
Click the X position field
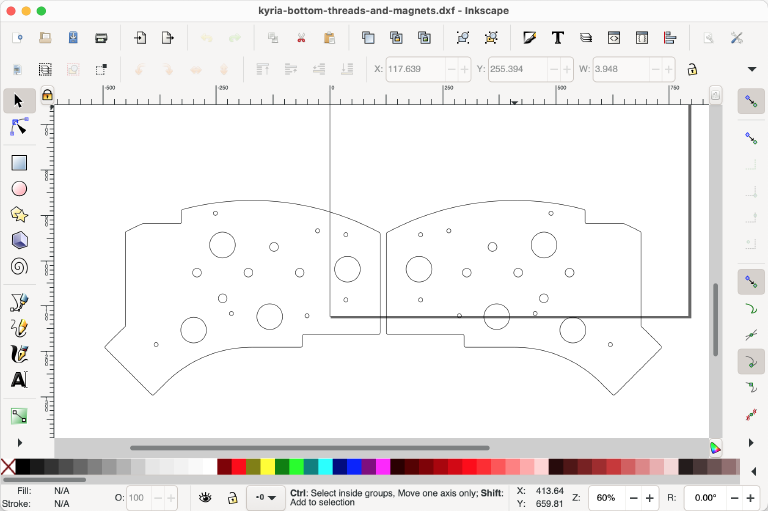416,69
